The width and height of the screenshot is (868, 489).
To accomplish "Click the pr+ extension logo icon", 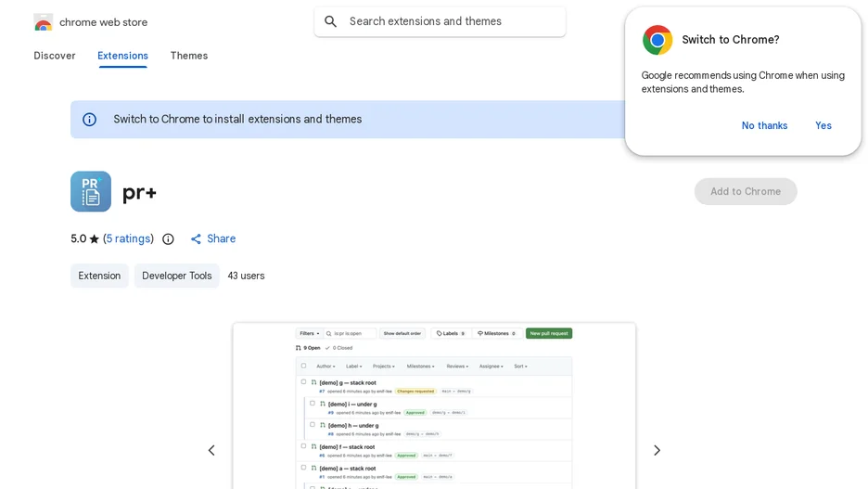I will click(x=91, y=192).
